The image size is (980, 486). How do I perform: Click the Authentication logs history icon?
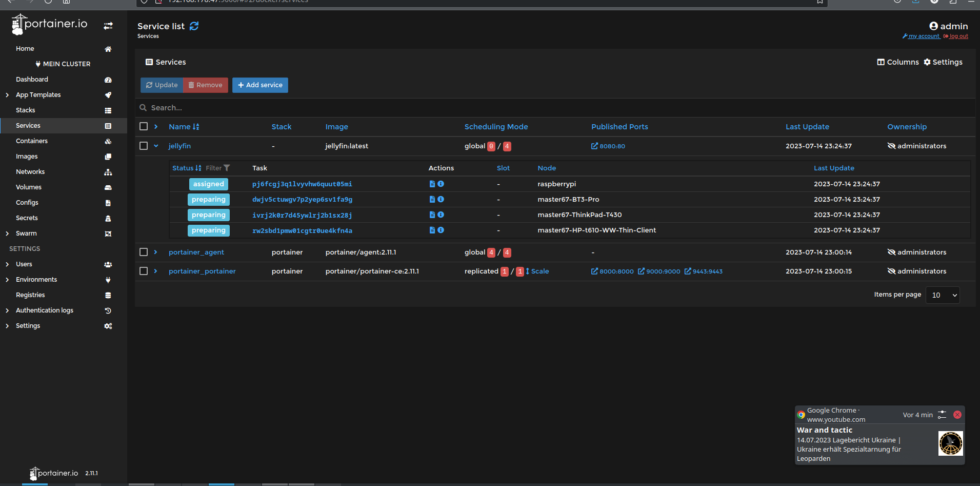[x=108, y=310]
